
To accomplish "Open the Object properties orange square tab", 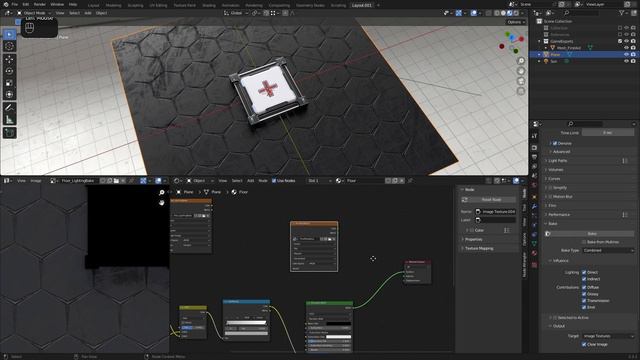I will pyautogui.click(x=534, y=197).
